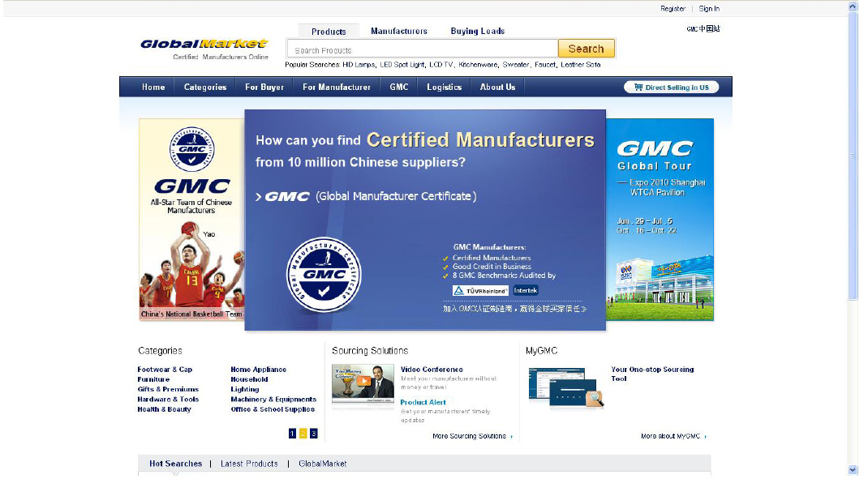Open the For Buyer menu
The image size is (868, 479).
(264, 87)
